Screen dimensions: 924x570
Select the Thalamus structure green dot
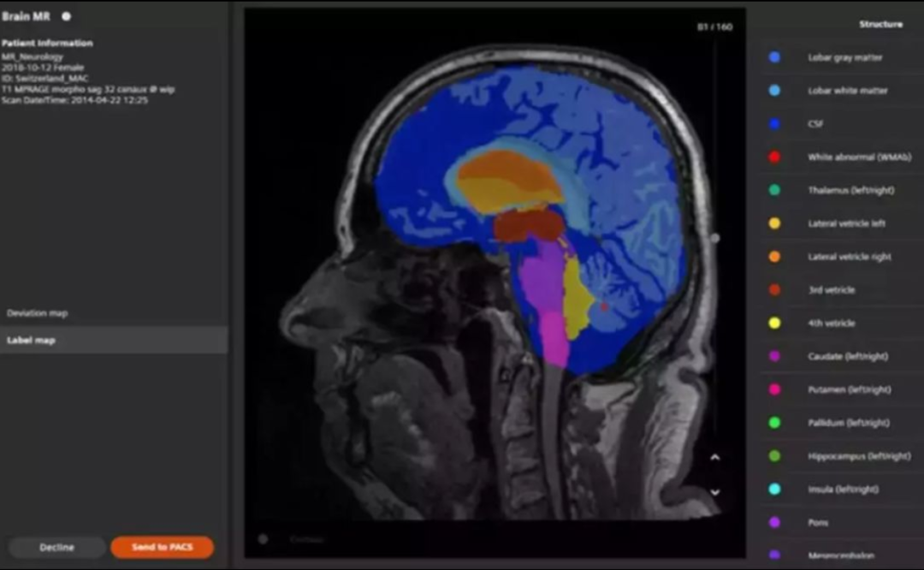[x=774, y=190]
